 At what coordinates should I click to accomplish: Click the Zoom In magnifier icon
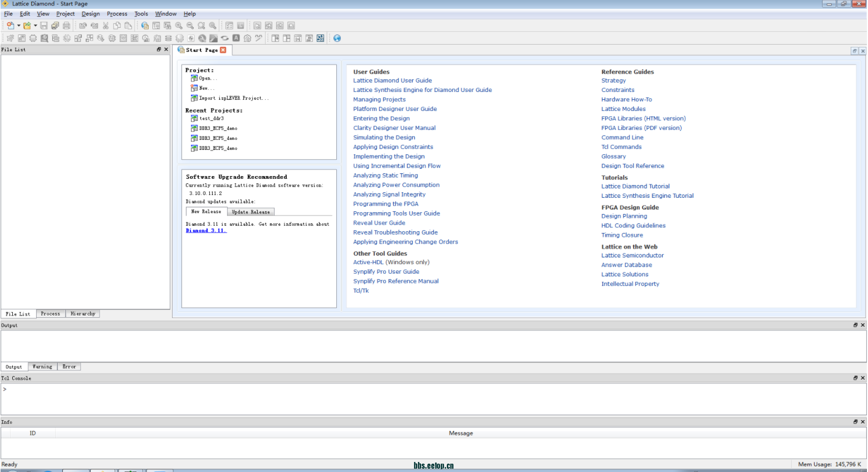pos(179,26)
